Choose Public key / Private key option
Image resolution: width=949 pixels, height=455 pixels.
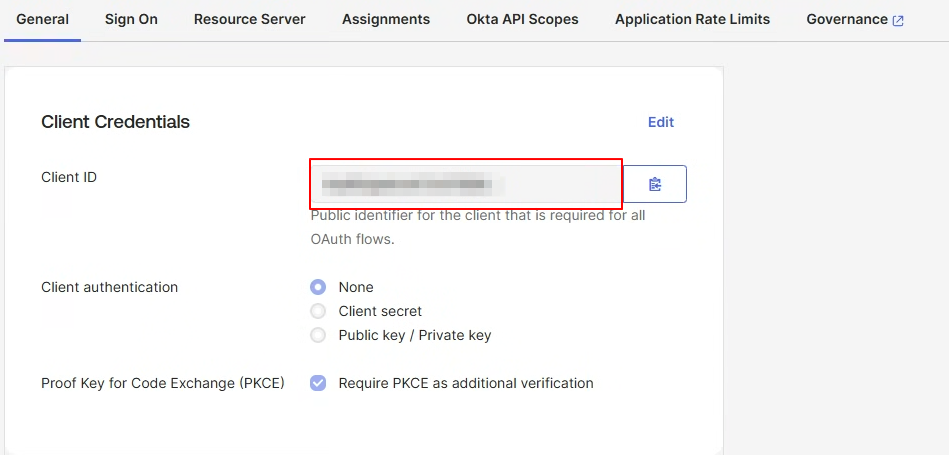(x=318, y=335)
